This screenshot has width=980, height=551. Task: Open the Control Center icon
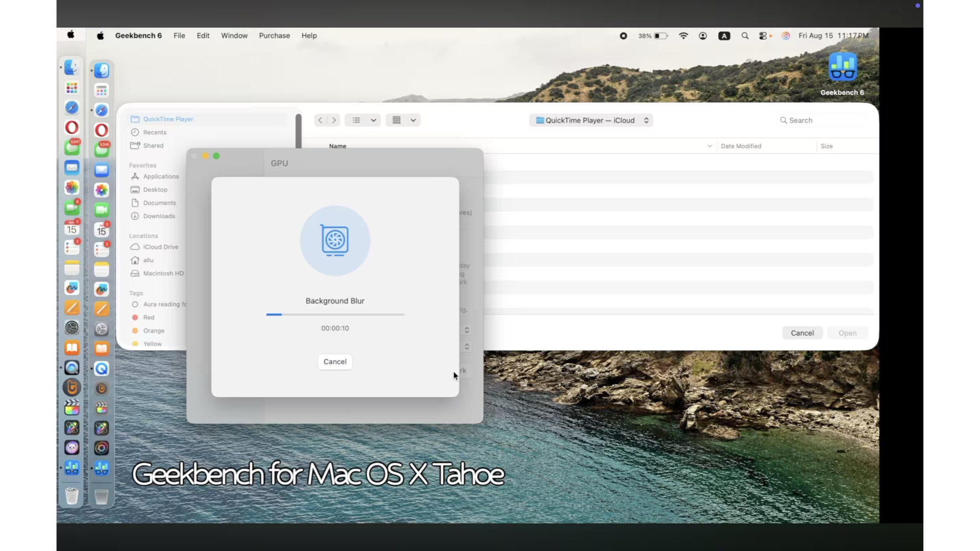point(763,36)
